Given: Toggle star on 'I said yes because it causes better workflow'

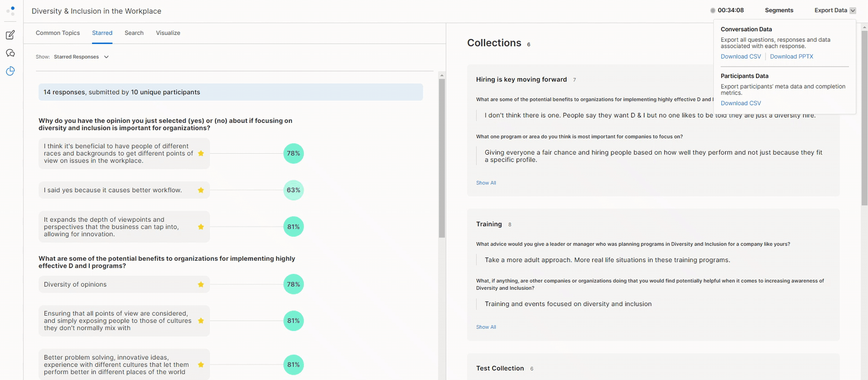Looking at the screenshot, I should [x=201, y=190].
